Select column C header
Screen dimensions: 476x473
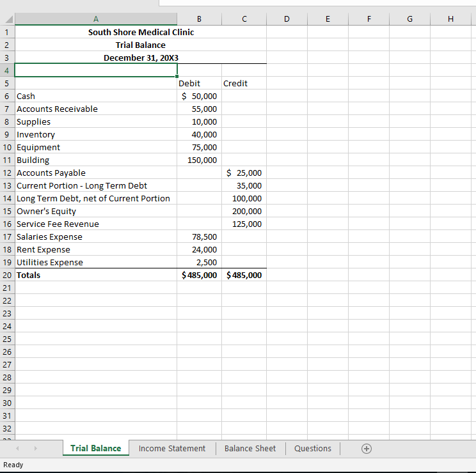(x=244, y=19)
